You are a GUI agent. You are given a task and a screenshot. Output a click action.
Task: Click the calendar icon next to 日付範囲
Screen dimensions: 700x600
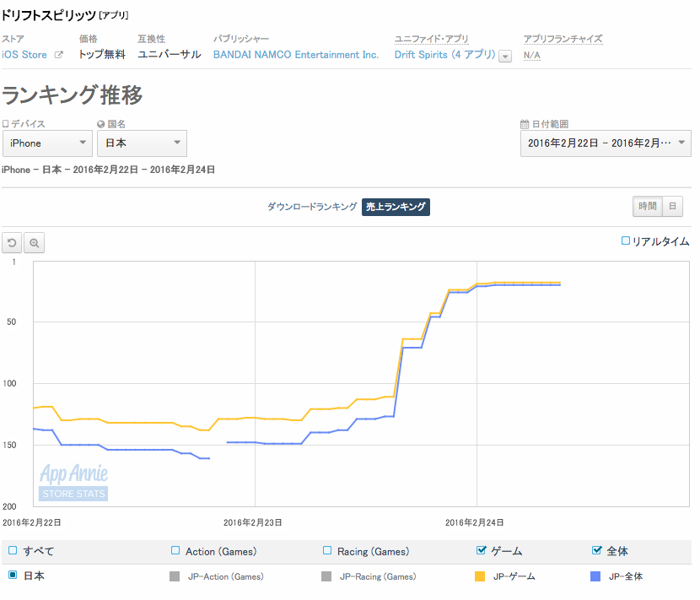click(x=525, y=124)
